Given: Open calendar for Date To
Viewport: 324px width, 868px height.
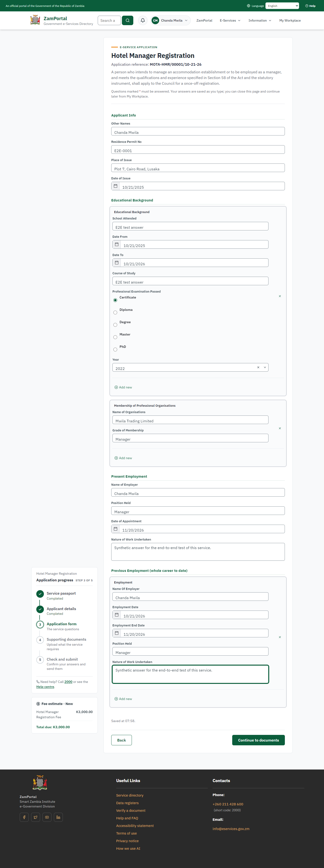Looking at the screenshot, I should 116,262.
